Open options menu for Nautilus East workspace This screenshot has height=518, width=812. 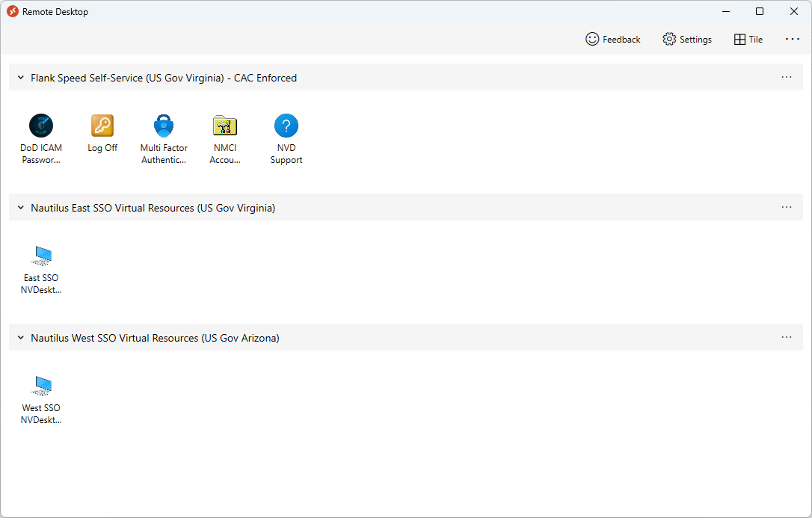786,207
